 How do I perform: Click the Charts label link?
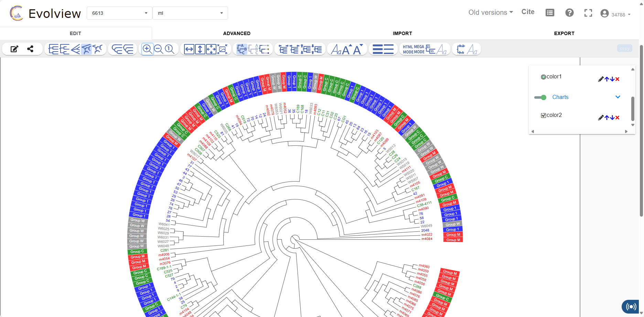[x=560, y=97]
